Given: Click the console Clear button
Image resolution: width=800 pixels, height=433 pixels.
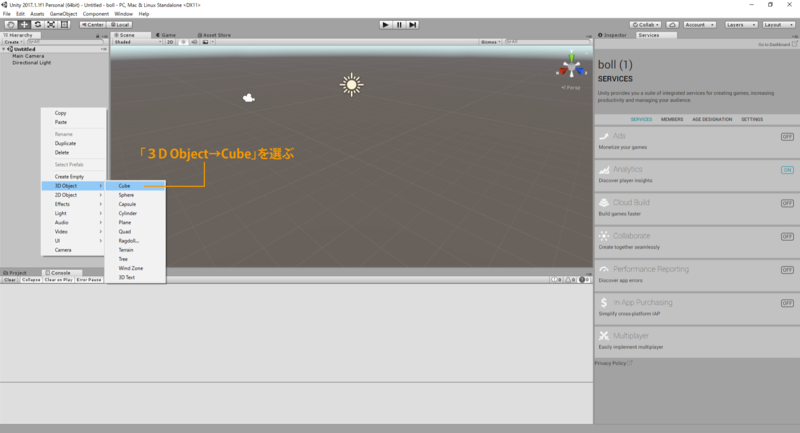Looking at the screenshot, I should pos(10,280).
